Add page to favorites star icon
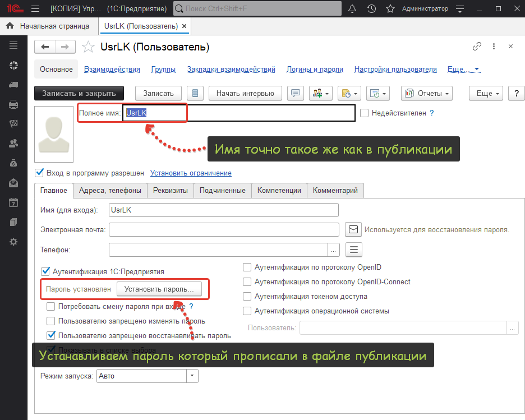Screen dimensions: 525x420 tap(88, 47)
